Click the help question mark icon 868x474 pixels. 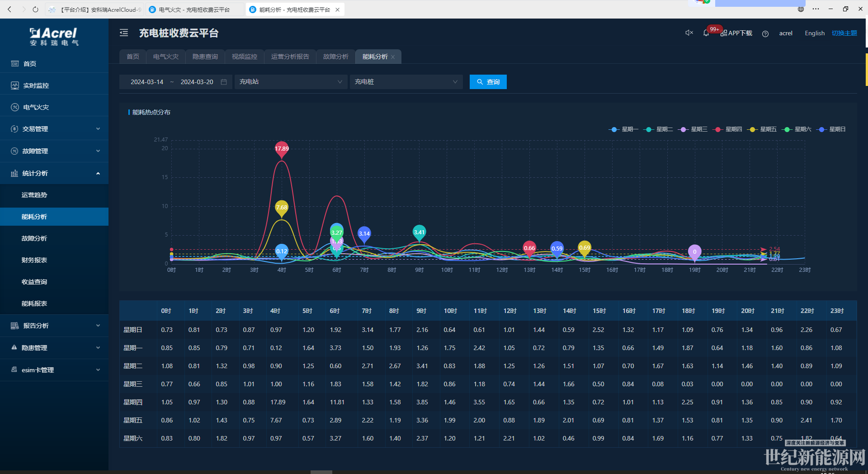pos(765,33)
